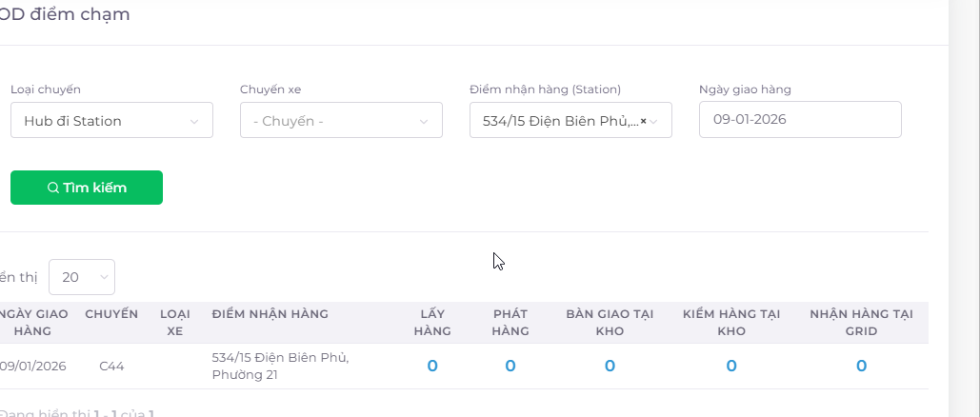The width and height of the screenshot is (980, 417).
Task: Expand the Điểm nhận hàng station dropdown
Action: (x=656, y=121)
